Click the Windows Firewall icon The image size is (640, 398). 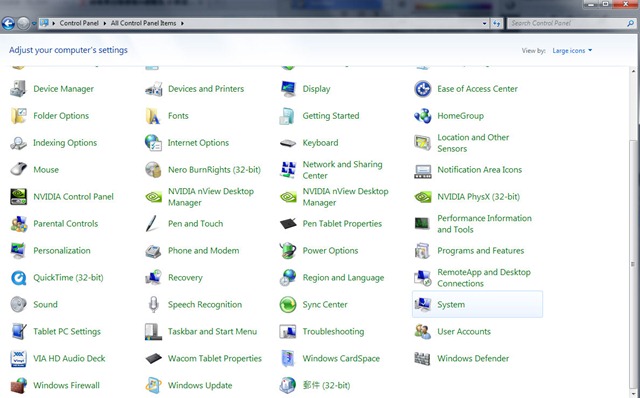[x=18, y=385]
